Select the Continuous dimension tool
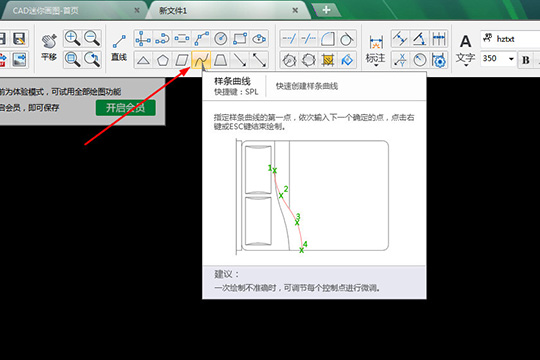 (x=439, y=39)
